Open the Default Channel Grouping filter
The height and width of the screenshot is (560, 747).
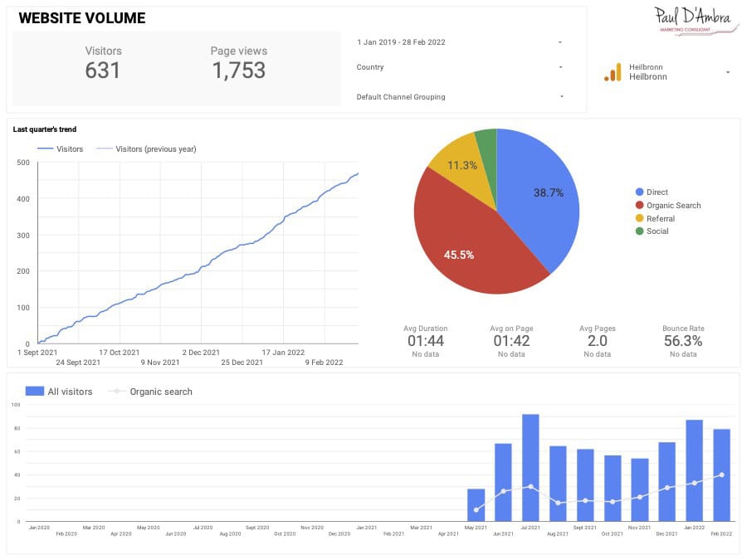[x=459, y=97]
